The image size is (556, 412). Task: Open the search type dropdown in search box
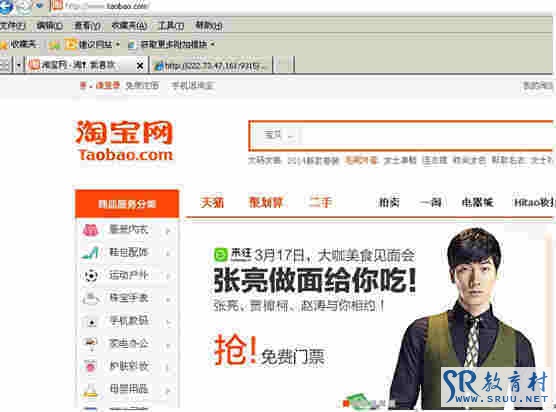[279, 135]
